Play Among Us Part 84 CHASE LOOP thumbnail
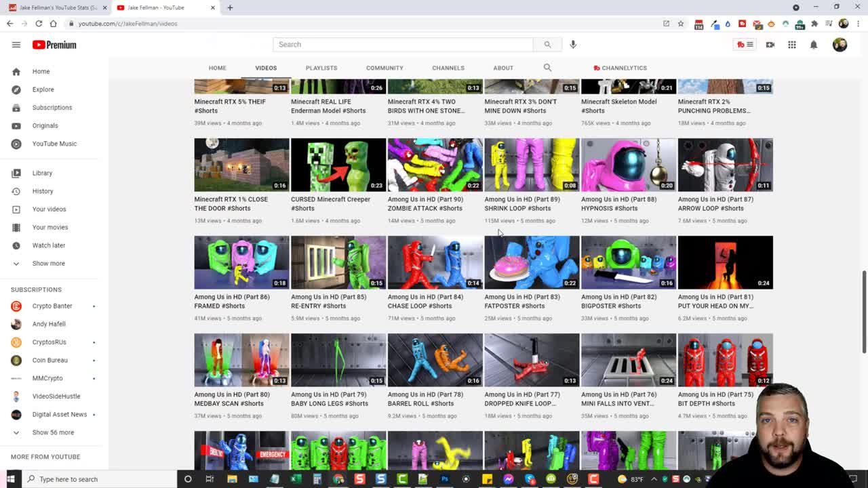Viewport: 868px width, 488px height. click(x=435, y=262)
